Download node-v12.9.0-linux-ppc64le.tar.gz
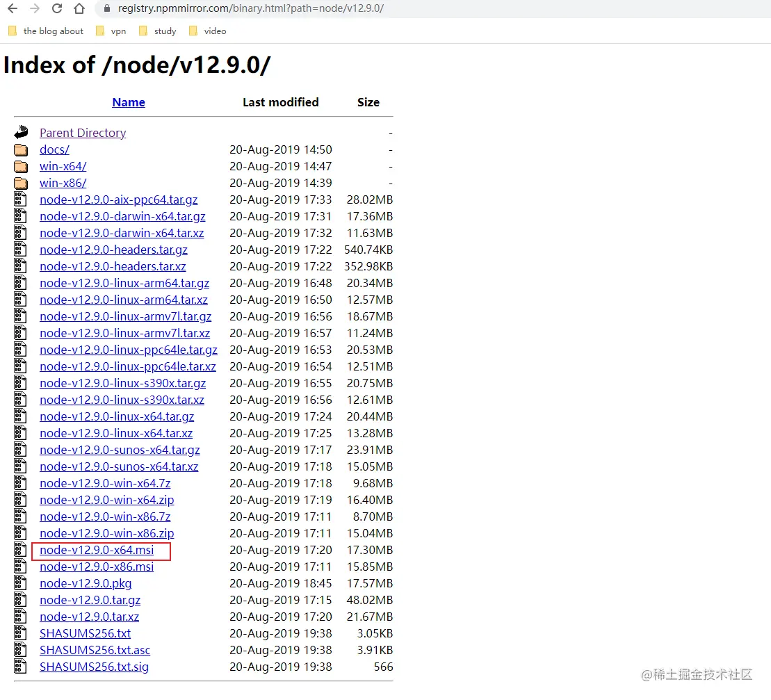This screenshot has width=771, height=700. click(129, 350)
